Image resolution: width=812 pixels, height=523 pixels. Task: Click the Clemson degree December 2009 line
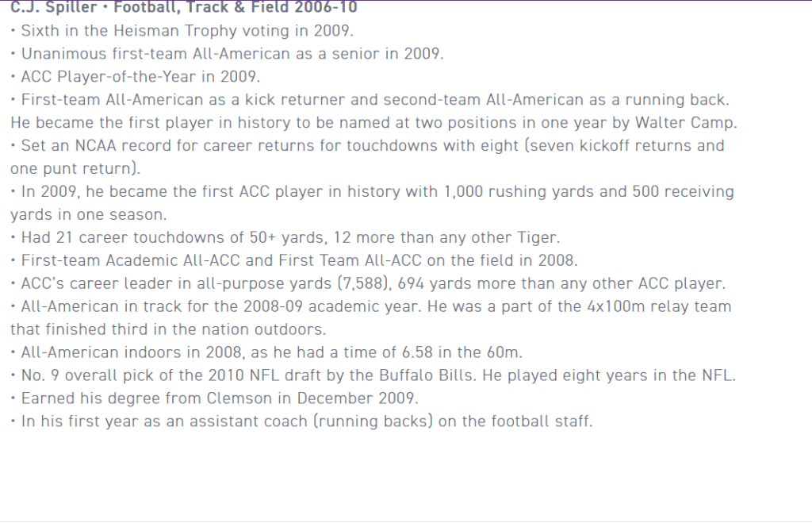214,398
